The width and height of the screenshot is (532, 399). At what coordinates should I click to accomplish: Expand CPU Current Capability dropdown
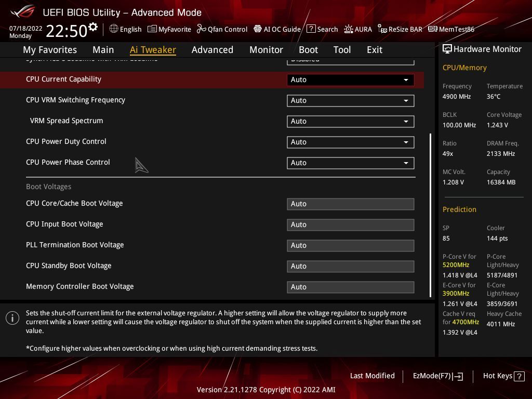[x=351, y=79]
